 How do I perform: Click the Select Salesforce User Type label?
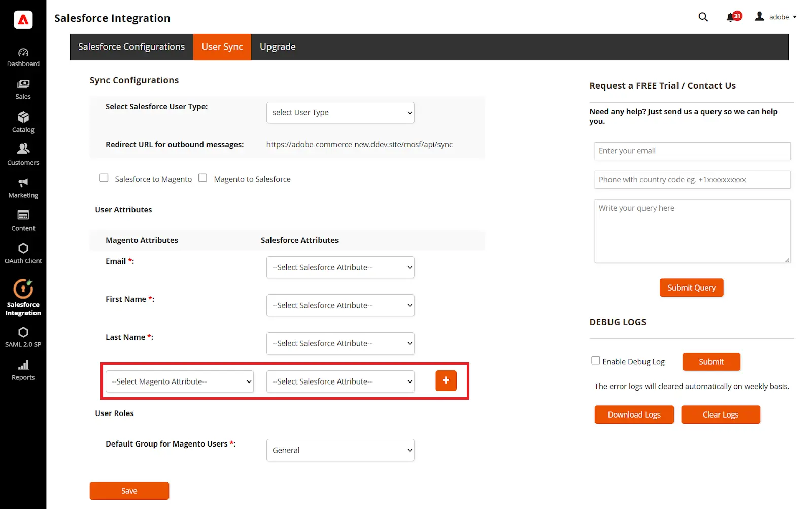click(156, 107)
